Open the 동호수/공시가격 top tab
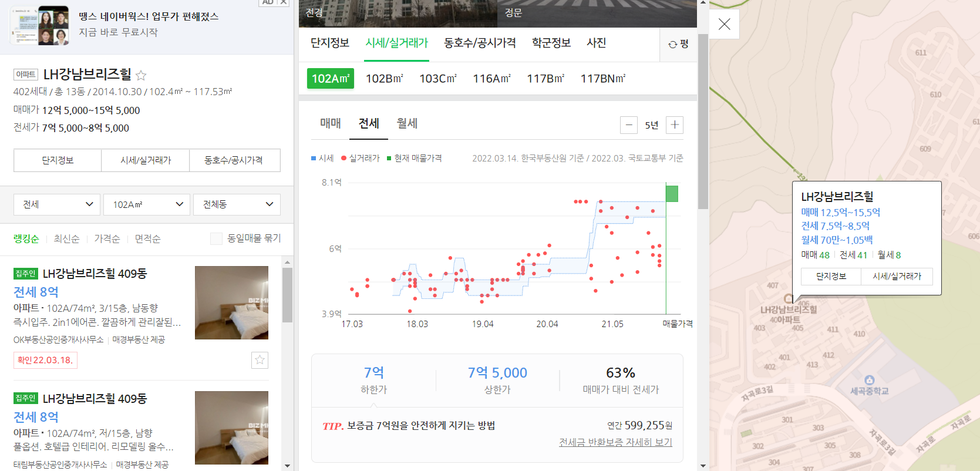 click(480, 43)
